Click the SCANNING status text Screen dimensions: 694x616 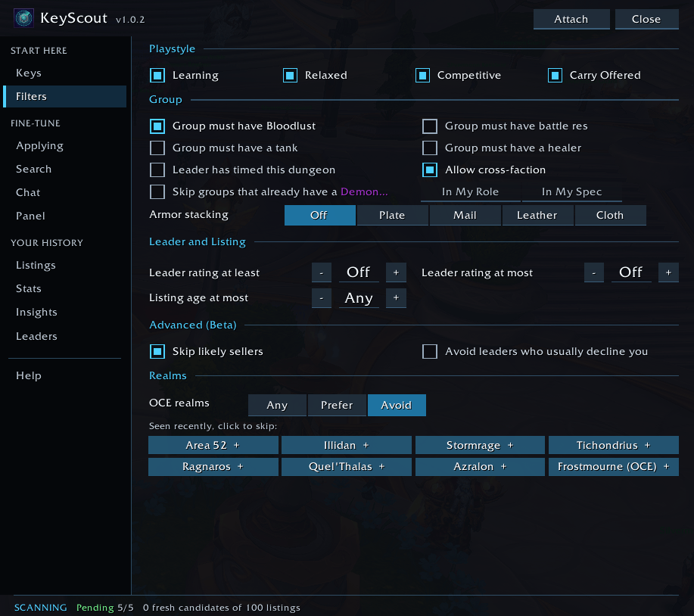point(40,608)
